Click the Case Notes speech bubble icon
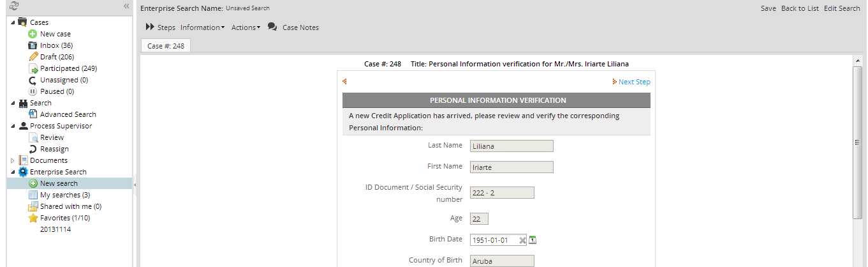This screenshot has width=868, height=267. [272, 27]
